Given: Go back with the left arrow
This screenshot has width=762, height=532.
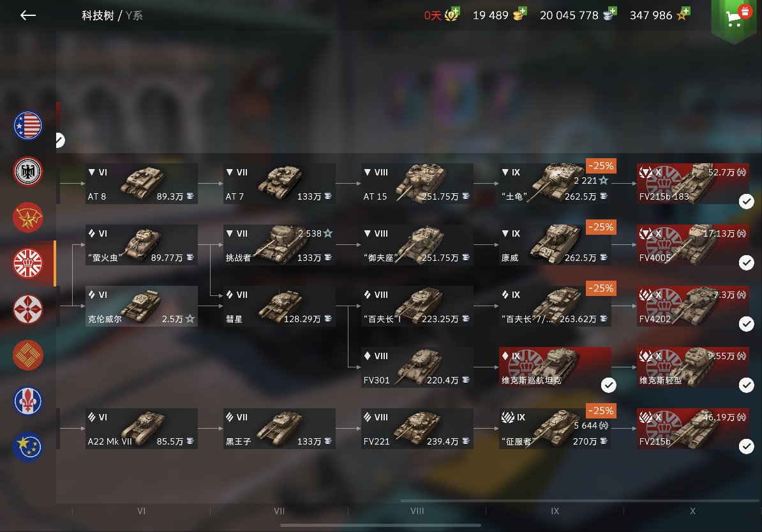Looking at the screenshot, I should 27,15.
